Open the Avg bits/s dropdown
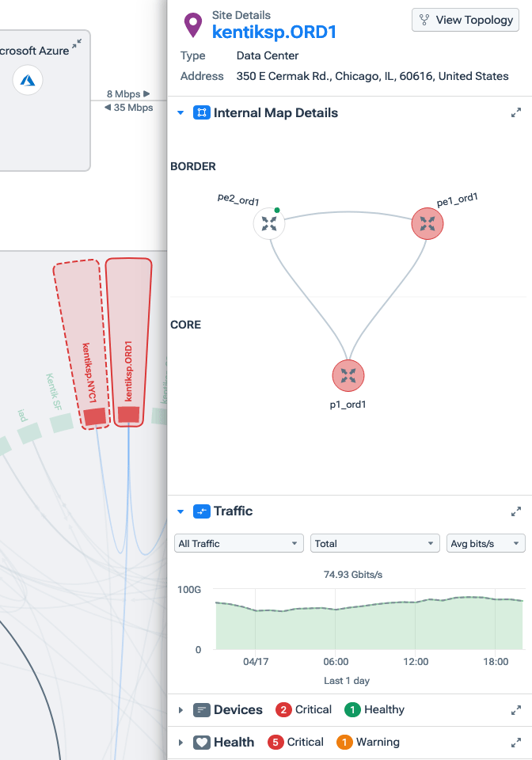Screen dimensions: 532x760 click(x=486, y=543)
